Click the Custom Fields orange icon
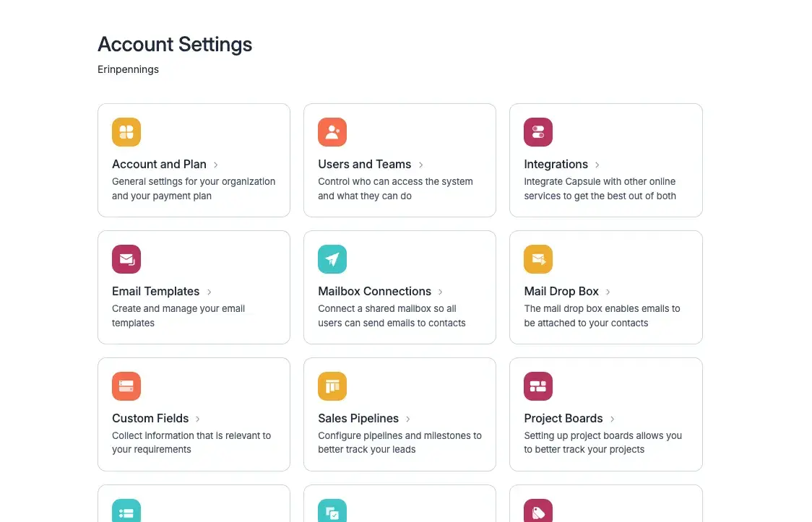812x522 pixels. pos(126,386)
